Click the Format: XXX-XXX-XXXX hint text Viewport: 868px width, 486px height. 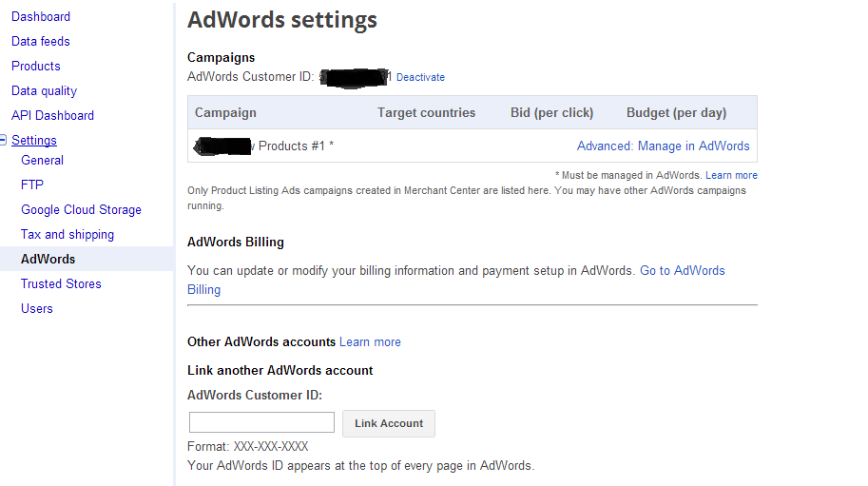coord(247,447)
